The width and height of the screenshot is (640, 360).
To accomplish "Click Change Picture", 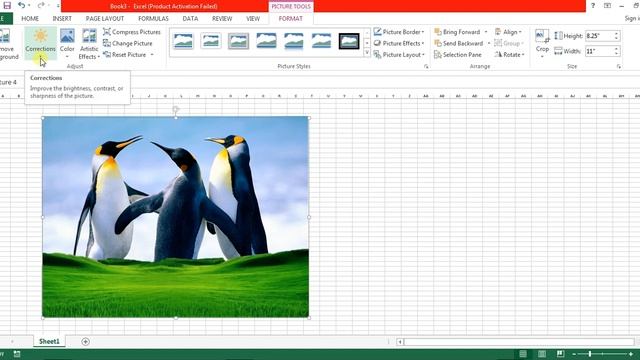I will point(128,43).
